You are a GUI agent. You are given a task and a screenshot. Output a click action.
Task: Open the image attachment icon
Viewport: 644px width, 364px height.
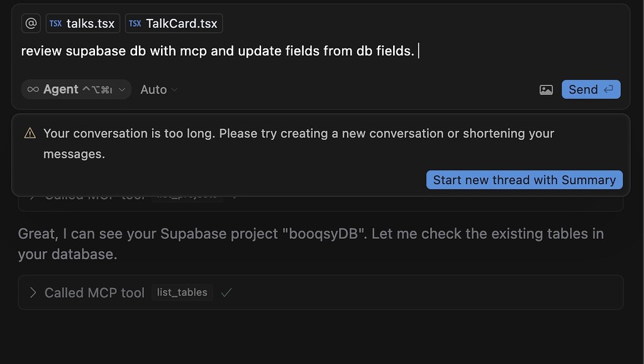tap(546, 89)
